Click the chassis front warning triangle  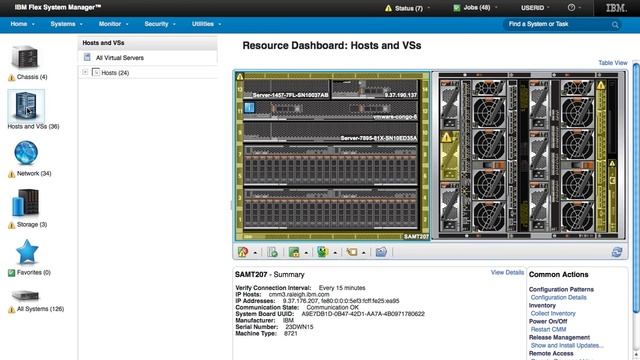pos(240,76)
